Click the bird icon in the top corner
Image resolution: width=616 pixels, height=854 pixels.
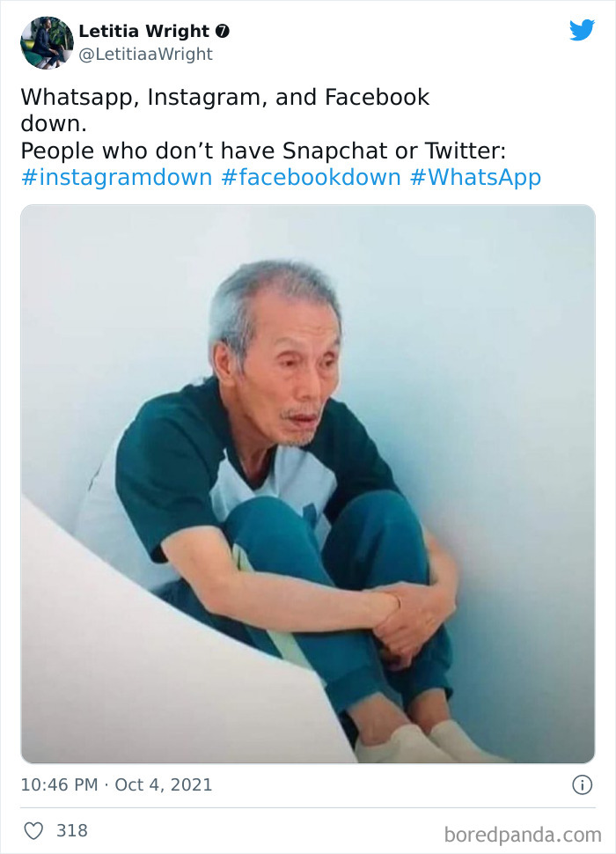583,29
